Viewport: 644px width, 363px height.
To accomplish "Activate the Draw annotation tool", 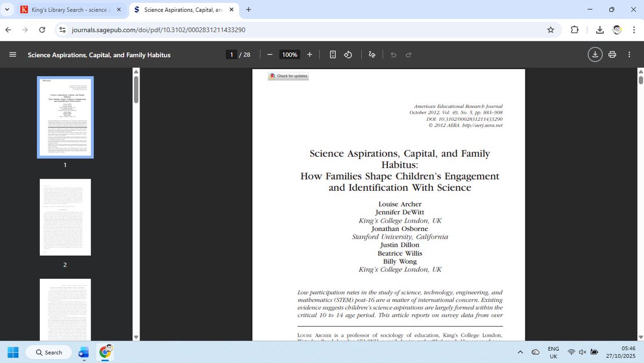I will pos(372,55).
